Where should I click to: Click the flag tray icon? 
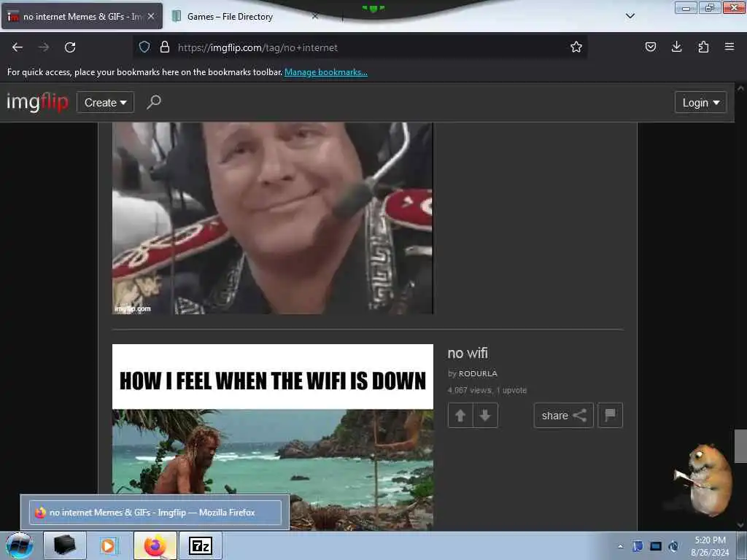coord(638,546)
